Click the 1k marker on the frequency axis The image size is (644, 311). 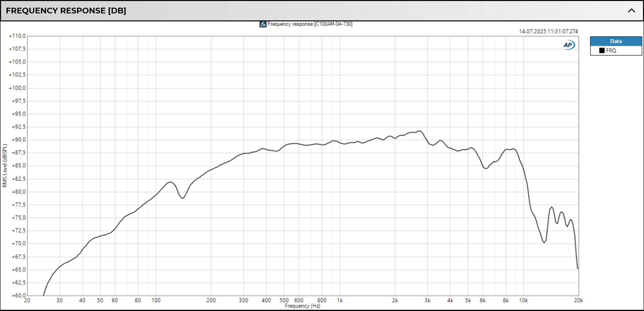(x=340, y=300)
